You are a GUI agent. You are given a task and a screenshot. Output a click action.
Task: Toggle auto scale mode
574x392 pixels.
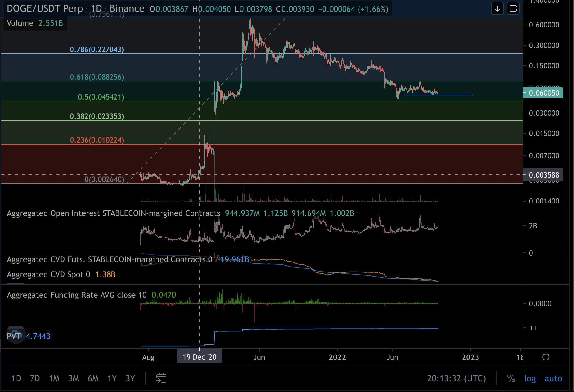coord(553,379)
